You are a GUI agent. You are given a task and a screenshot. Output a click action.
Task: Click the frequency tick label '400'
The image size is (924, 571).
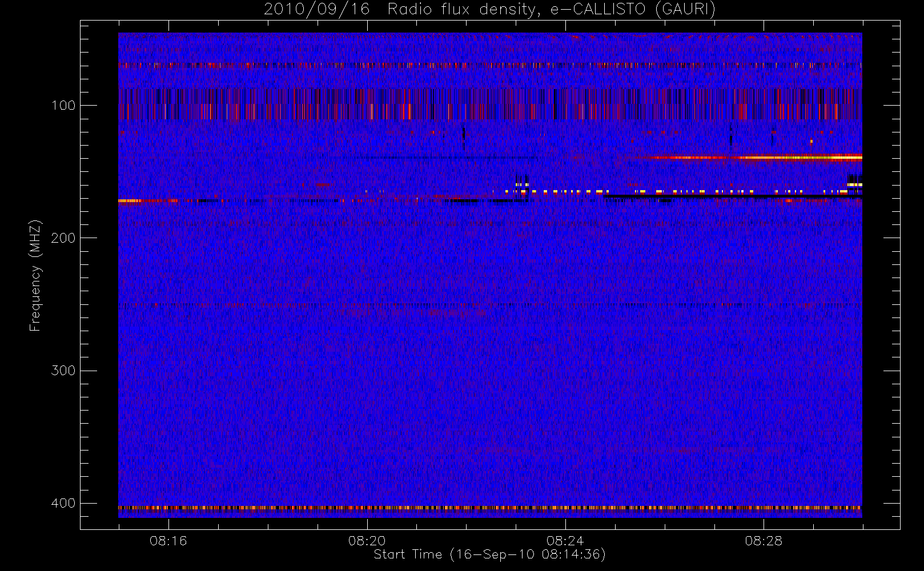[x=63, y=503]
